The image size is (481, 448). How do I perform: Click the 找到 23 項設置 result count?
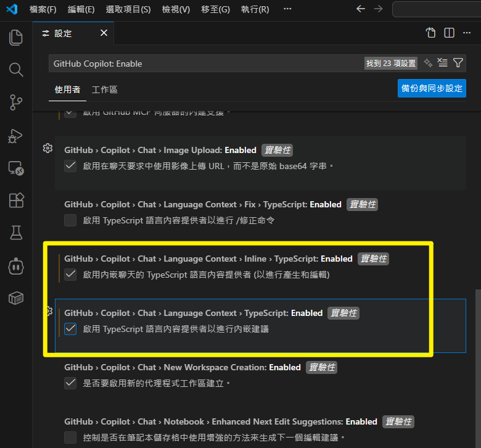coord(391,64)
